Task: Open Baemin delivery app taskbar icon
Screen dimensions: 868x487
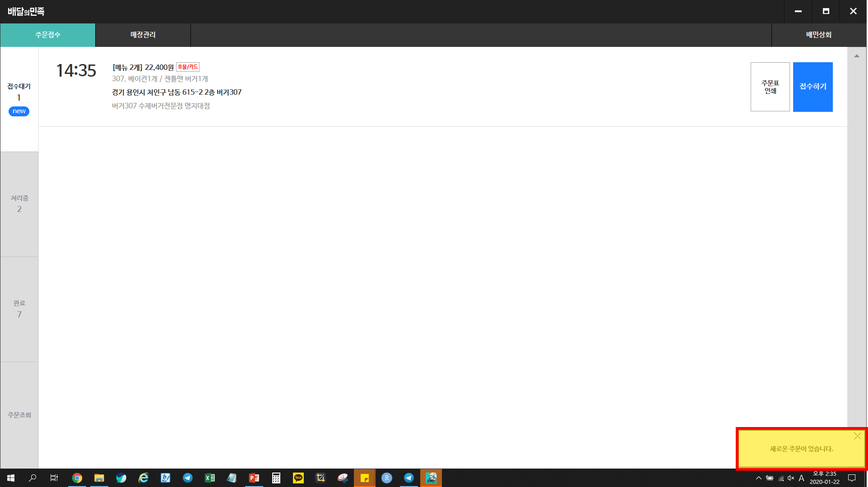Action: click(x=431, y=478)
